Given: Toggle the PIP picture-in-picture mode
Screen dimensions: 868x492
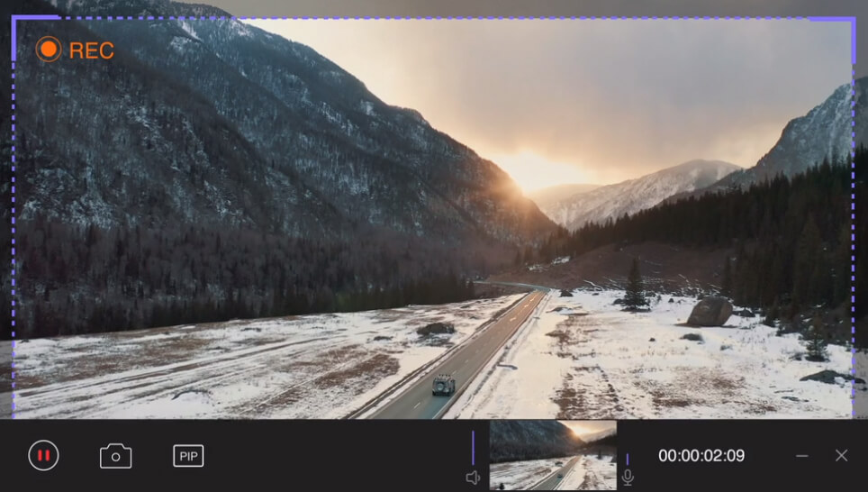Looking at the screenshot, I should pyautogui.click(x=188, y=456).
